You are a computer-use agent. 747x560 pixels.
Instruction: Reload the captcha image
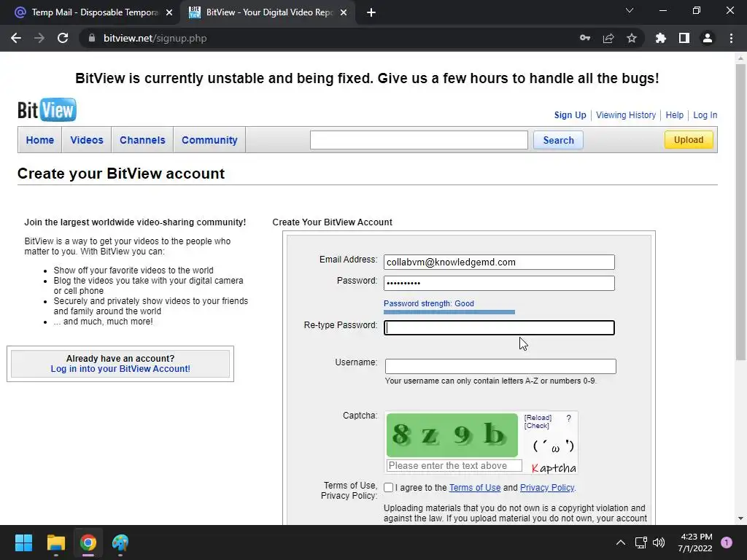click(x=538, y=418)
